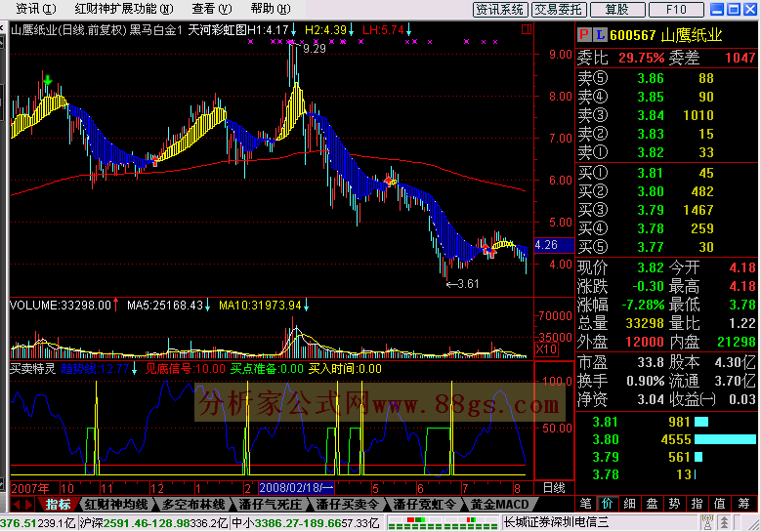Click the 委比 29.75% value
Viewport: 761px width, 532px height.
[x=641, y=59]
